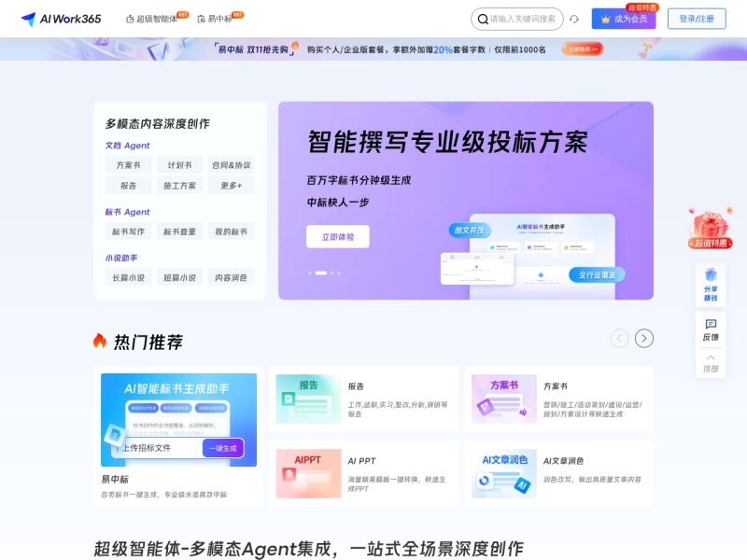
Task: Open the 超级智能体 menu item
Action: 152,19
